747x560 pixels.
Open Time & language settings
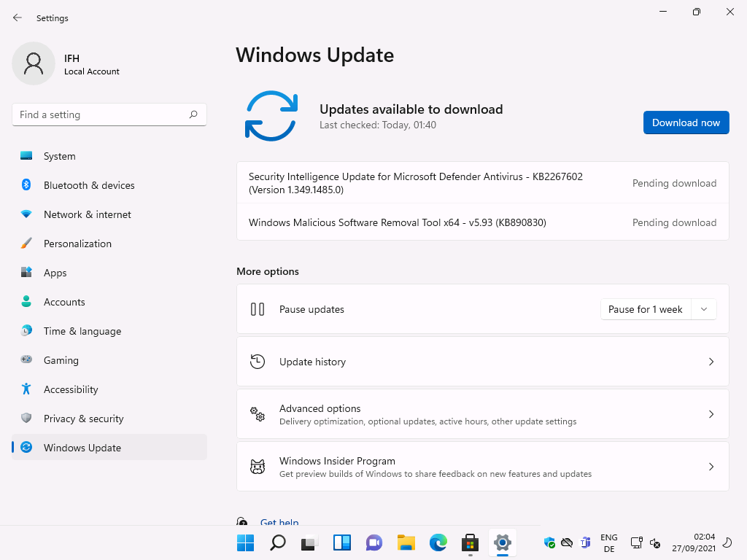109,330
